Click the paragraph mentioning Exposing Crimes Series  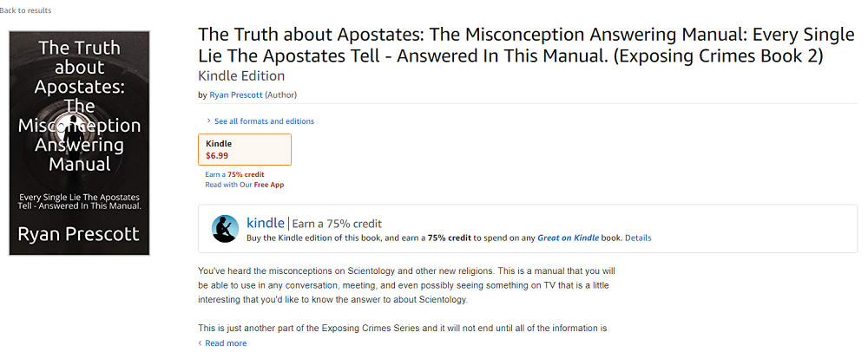point(402,329)
